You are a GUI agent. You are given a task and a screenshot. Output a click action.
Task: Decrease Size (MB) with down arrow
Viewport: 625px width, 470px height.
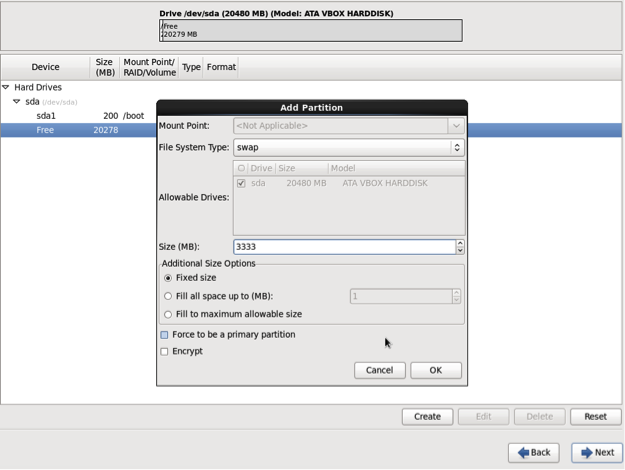pyautogui.click(x=460, y=251)
